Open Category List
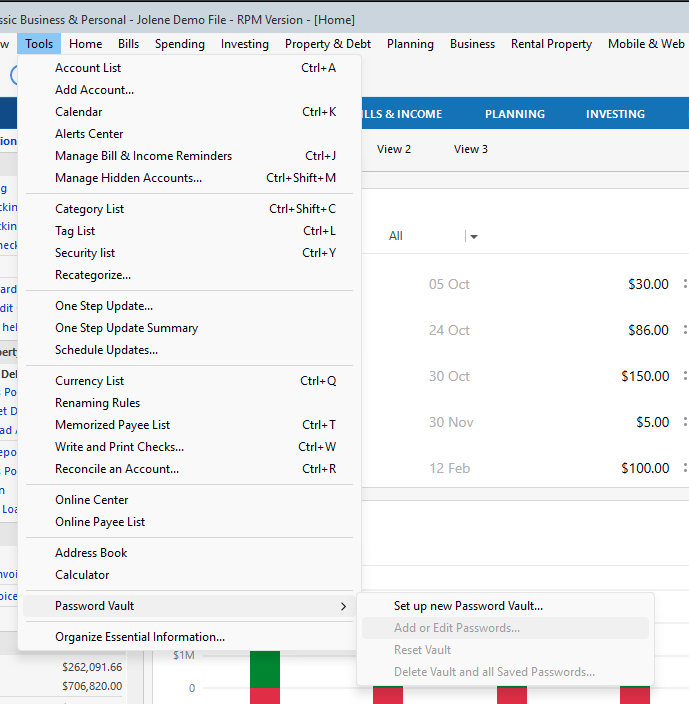This screenshot has height=704, width=689. (189, 209)
